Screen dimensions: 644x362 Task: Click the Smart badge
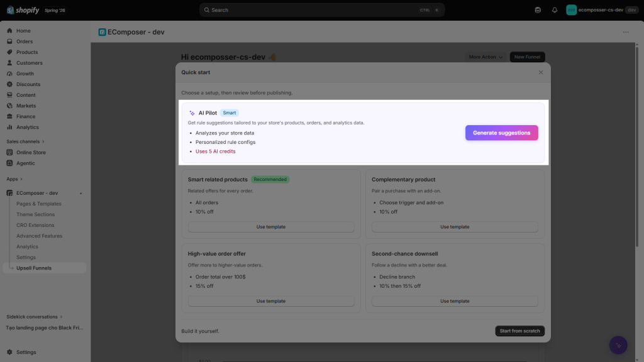229,113
